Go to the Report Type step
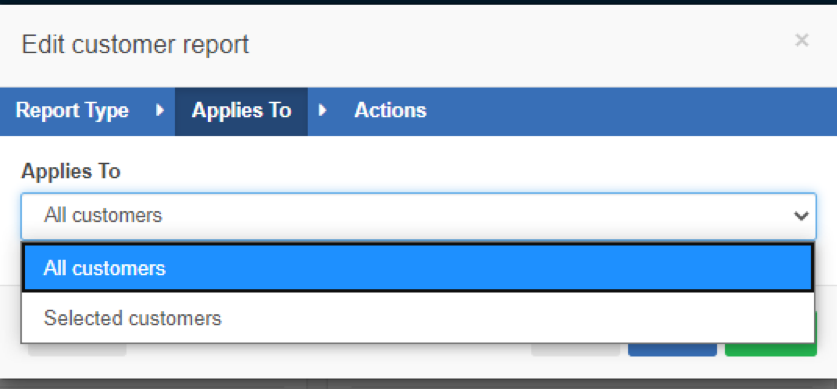Image resolution: width=837 pixels, height=389 pixels. coord(72,110)
